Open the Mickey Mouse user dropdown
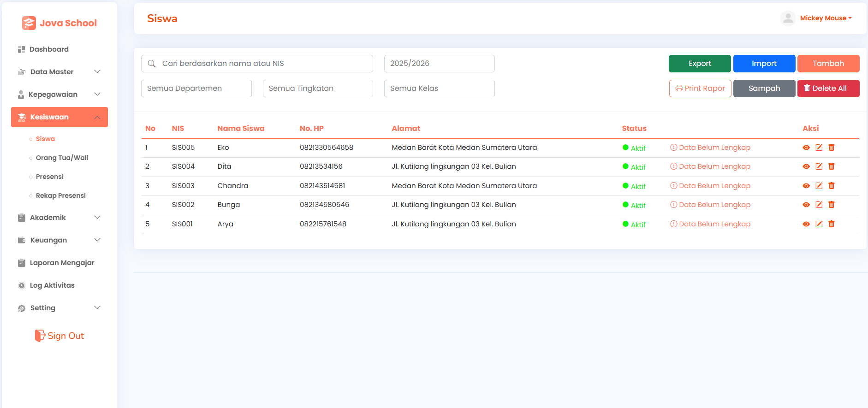The width and height of the screenshot is (868, 408). click(825, 18)
